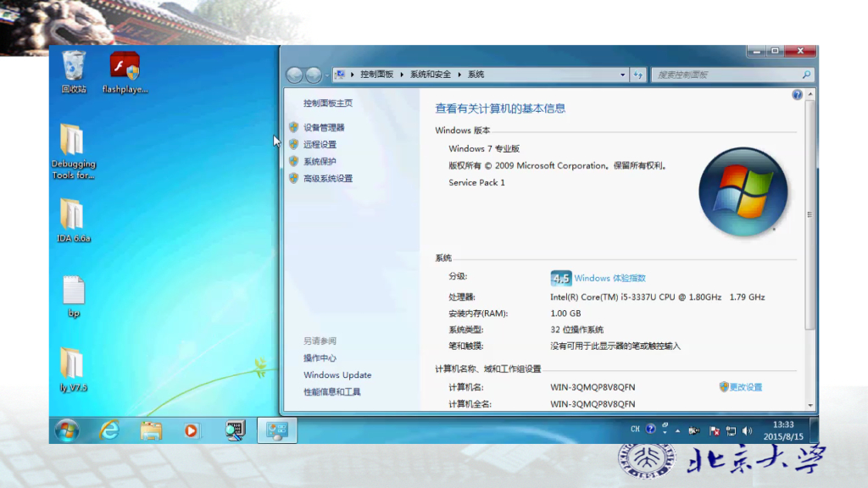Expand the dropdown arrow after 控制面板 breadcrumb
The image size is (868, 488).
(402, 75)
